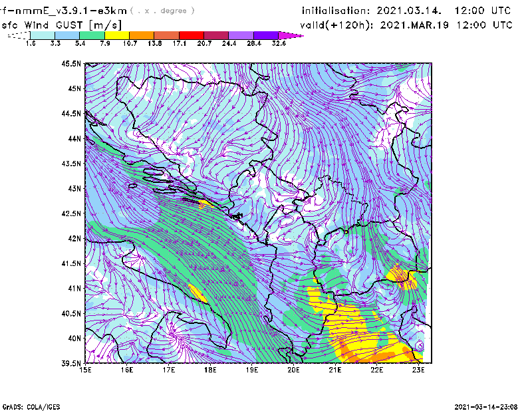Click the '( . x . degree )' text
The width and height of the screenshot is (532, 411).
coord(162,11)
